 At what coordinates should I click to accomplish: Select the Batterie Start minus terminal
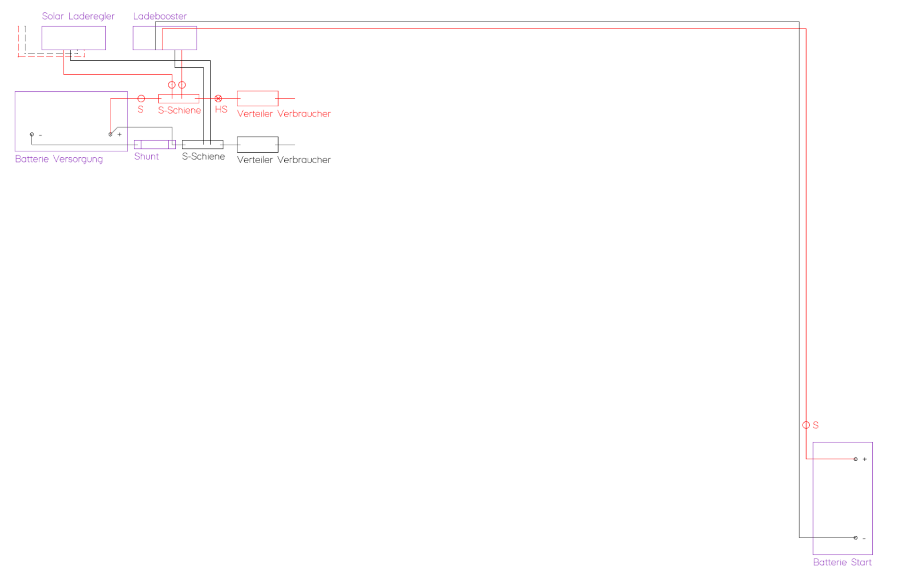point(856,538)
